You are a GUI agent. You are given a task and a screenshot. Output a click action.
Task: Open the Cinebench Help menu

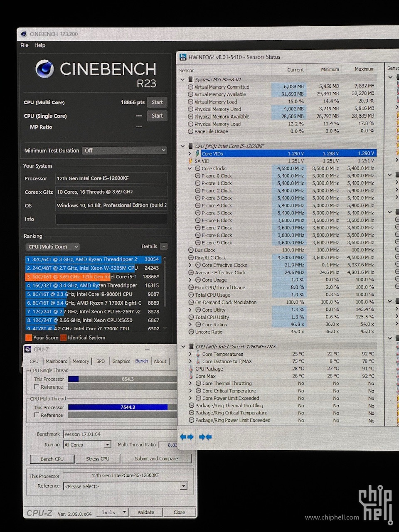pos(40,45)
